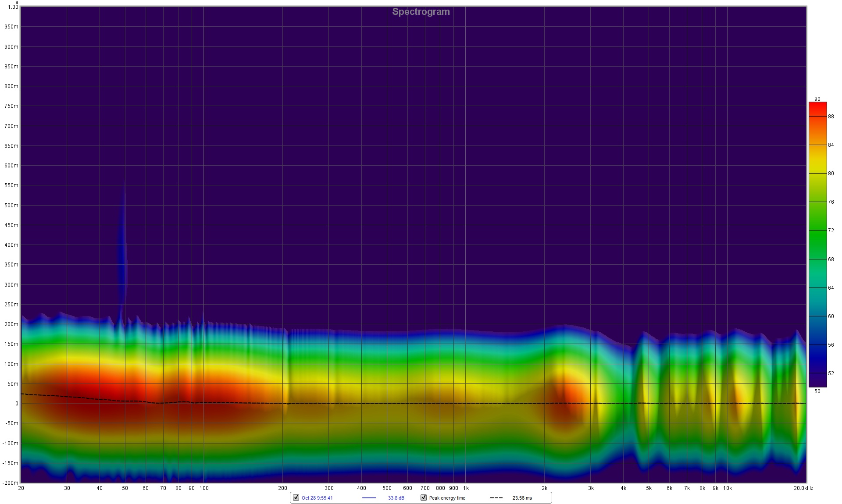The height and width of the screenshot is (504, 842).
Task: Uncheck the Oct 28 9:55:41 trace checkbox
Action: pyautogui.click(x=296, y=497)
